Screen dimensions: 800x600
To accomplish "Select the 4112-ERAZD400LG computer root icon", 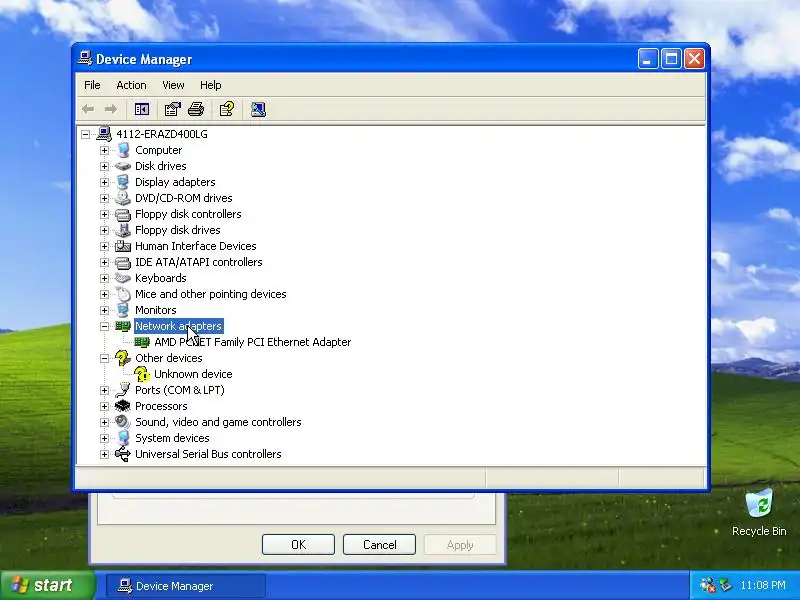I will [104, 134].
